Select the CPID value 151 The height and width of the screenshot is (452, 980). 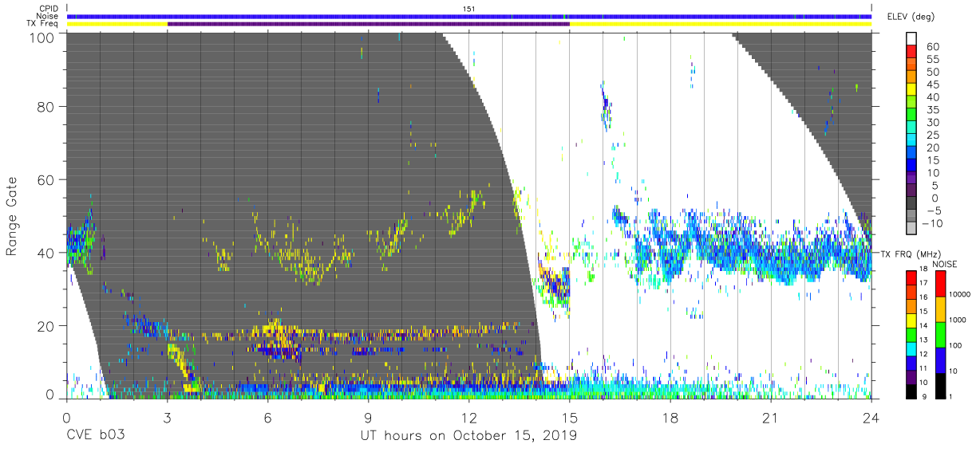(x=468, y=8)
